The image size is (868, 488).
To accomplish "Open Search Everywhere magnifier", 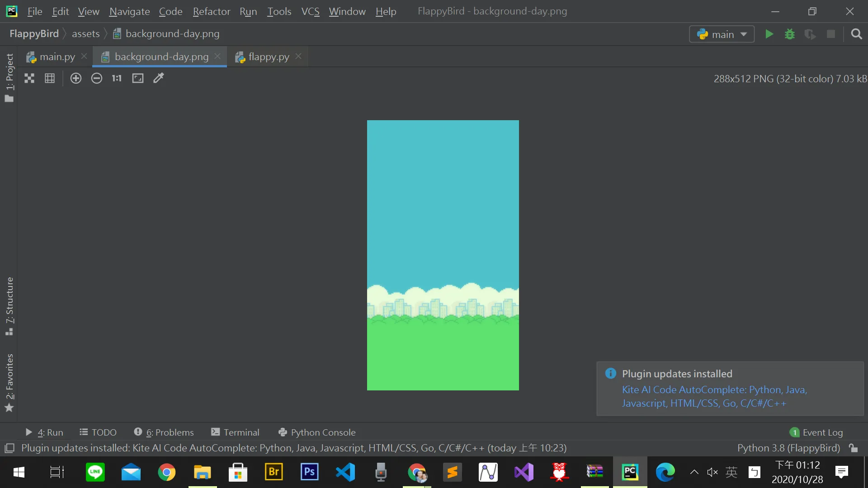I will [856, 34].
